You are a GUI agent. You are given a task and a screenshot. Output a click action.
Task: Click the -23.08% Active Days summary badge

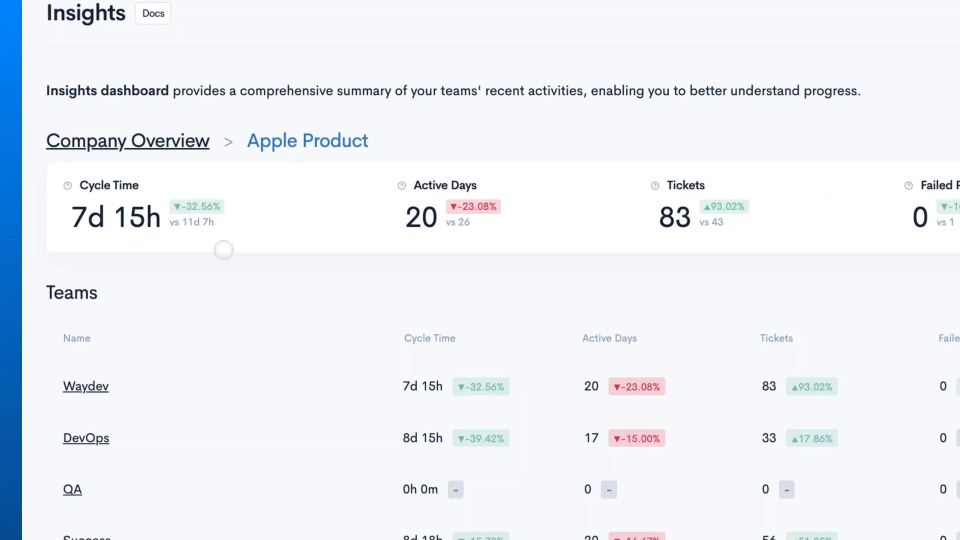[473, 206]
